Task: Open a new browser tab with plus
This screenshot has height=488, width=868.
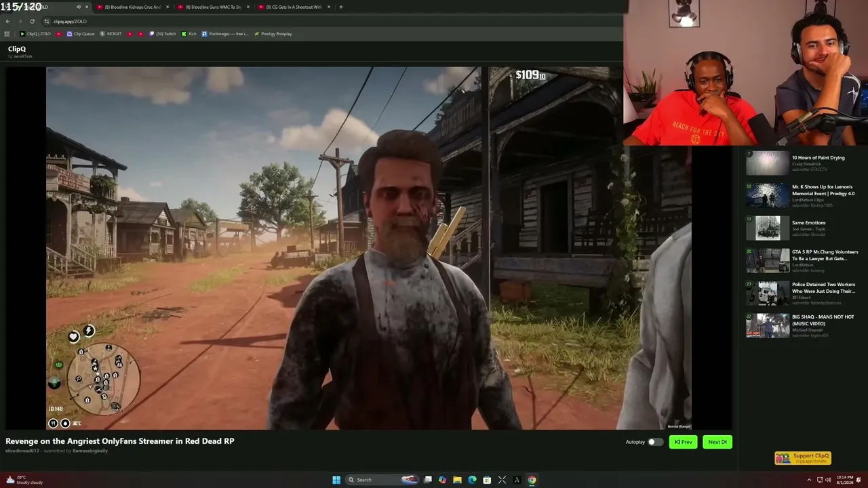Action: [x=341, y=7]
